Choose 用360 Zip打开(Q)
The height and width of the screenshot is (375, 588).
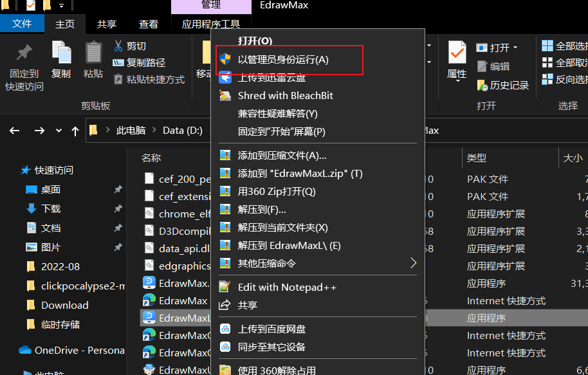click(x=318, y=192)
